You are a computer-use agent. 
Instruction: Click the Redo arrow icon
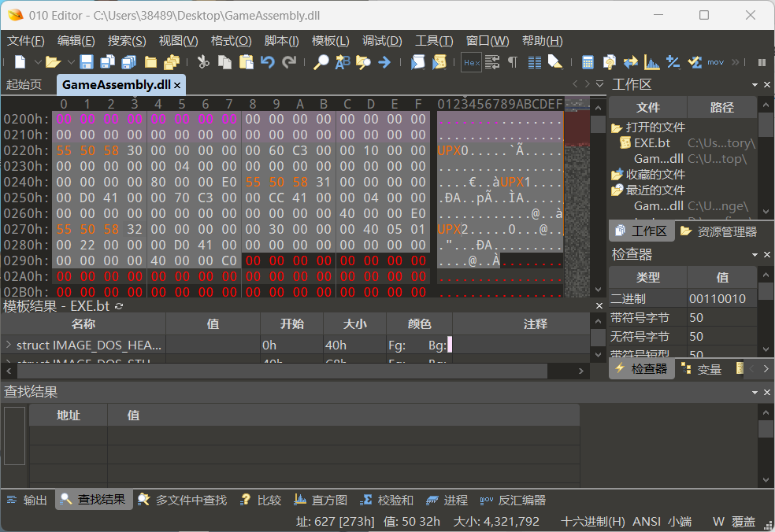pos(289,61)
